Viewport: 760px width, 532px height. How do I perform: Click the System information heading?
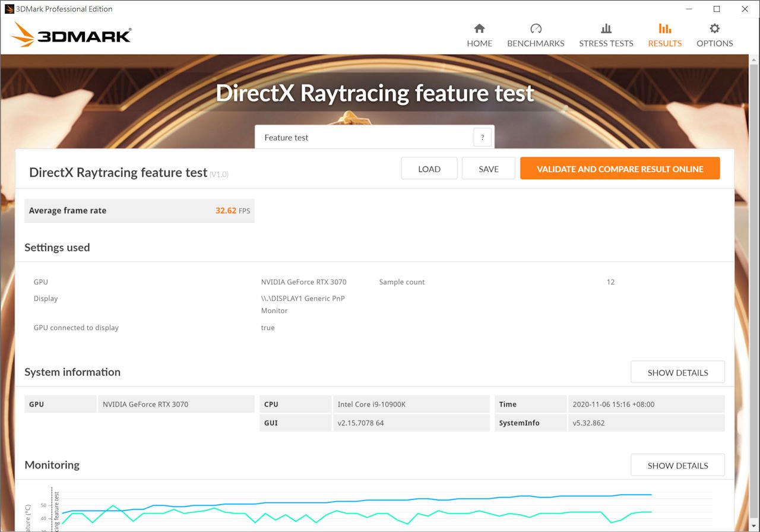point(72,372)
